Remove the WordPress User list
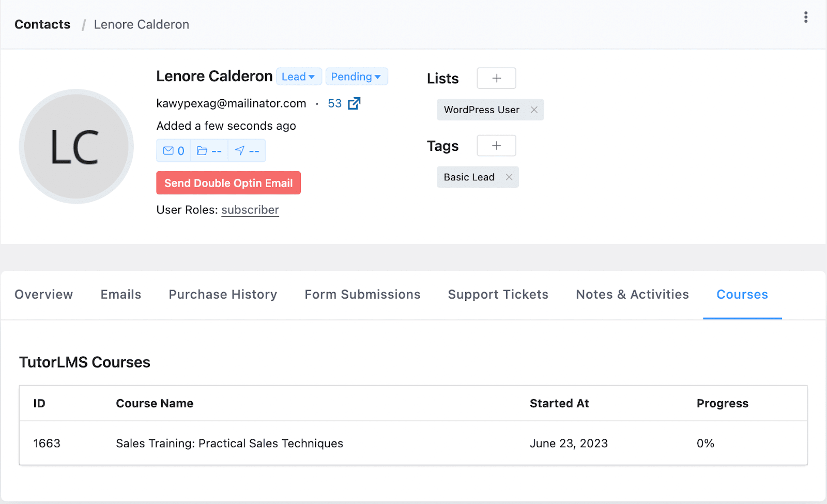Viewport: 827px width, 504px height. pyautogui.click(x=534, y=110)
